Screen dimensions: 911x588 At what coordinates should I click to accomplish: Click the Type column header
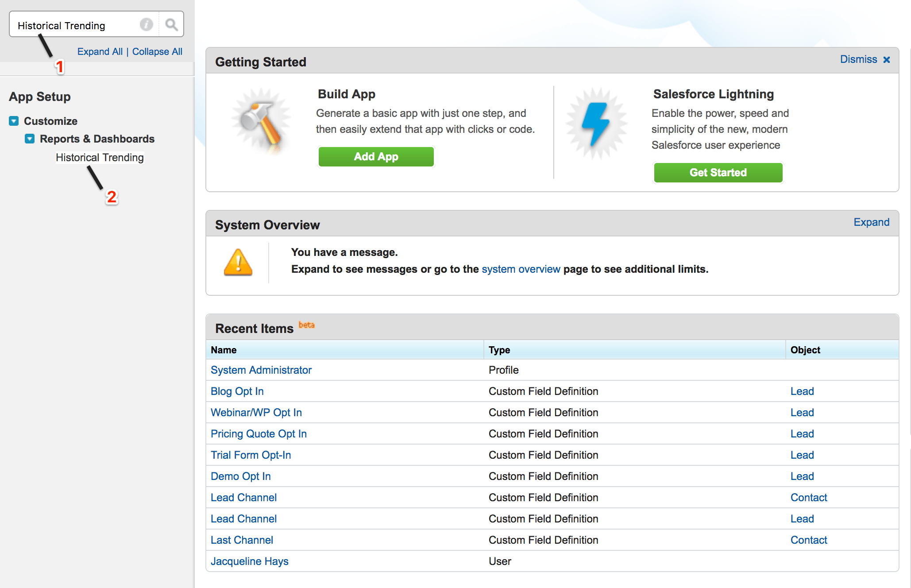coord(499,350)
